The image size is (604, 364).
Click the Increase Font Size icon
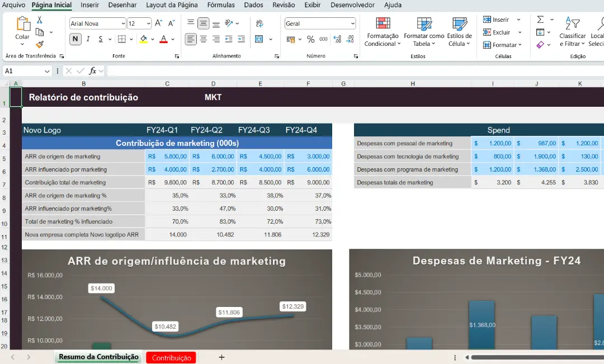158,23
